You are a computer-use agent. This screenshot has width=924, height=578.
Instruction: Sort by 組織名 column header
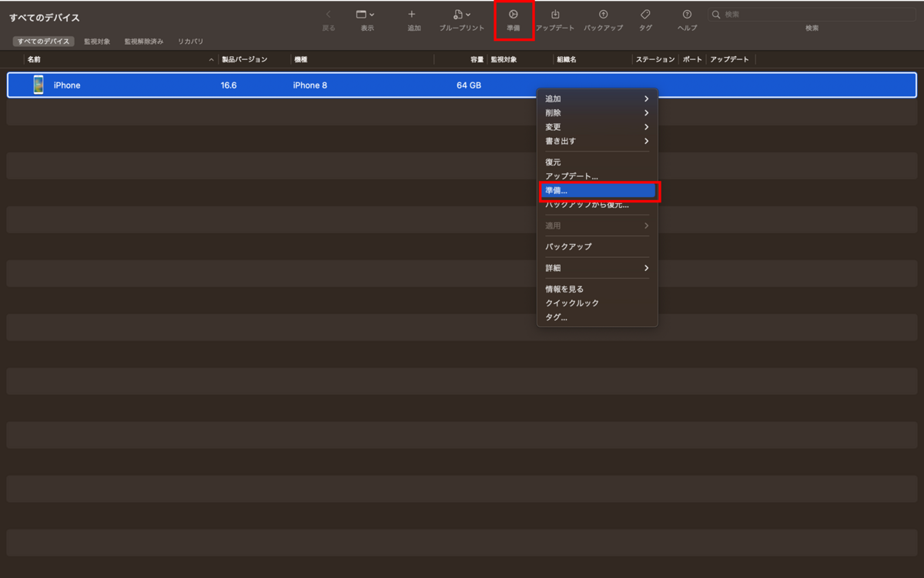click(566, 59)
